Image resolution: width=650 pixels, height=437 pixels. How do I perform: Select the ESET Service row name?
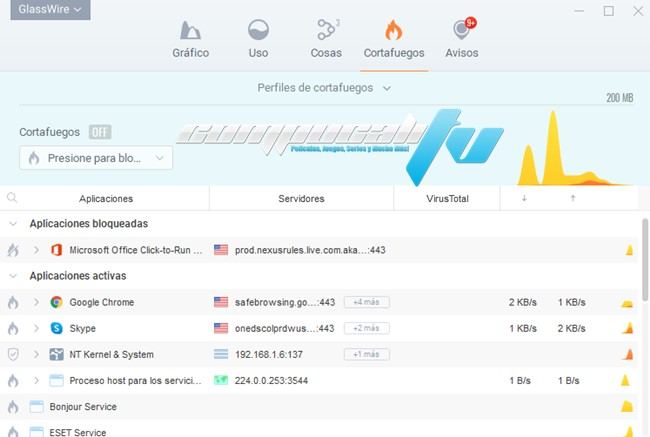[78, 432]
